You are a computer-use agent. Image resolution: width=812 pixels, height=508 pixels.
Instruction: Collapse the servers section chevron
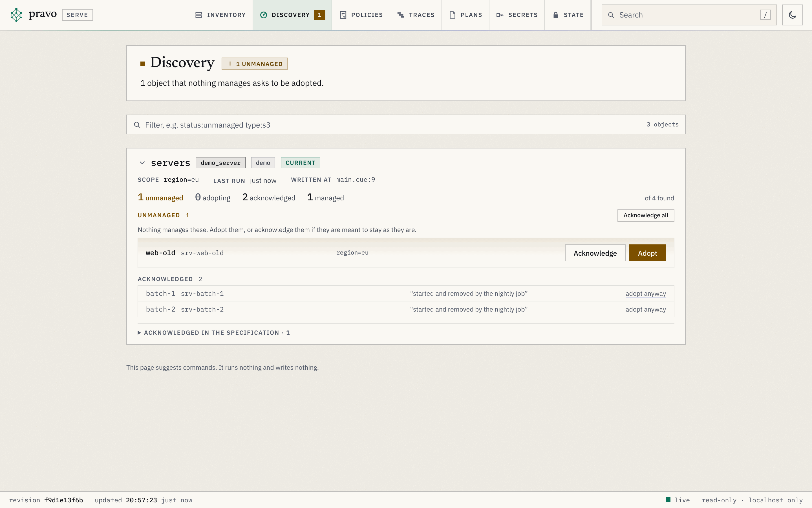pyautogui.click(x=142, y=163)
